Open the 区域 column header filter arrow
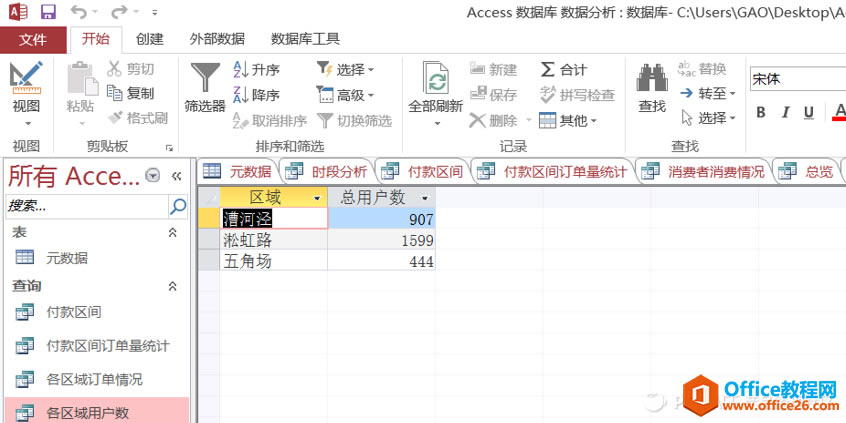The height and width of the screenshot is (423, 846). (317, 199)
